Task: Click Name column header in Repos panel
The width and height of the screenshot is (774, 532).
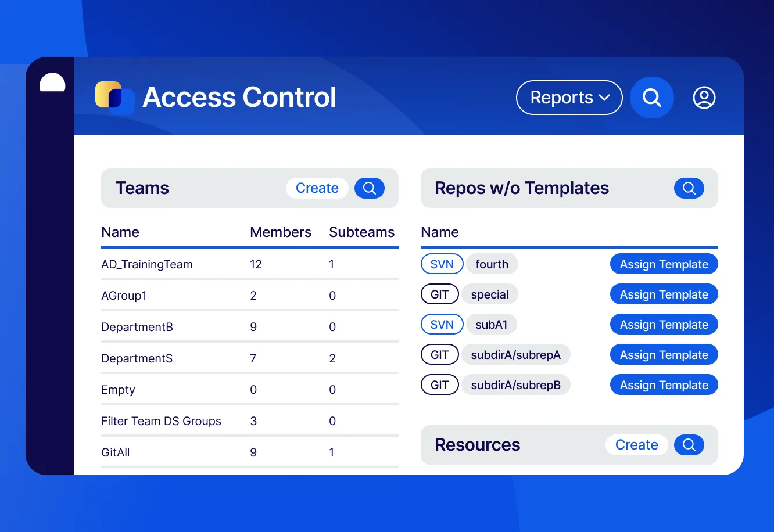Action: coord(440,232)
